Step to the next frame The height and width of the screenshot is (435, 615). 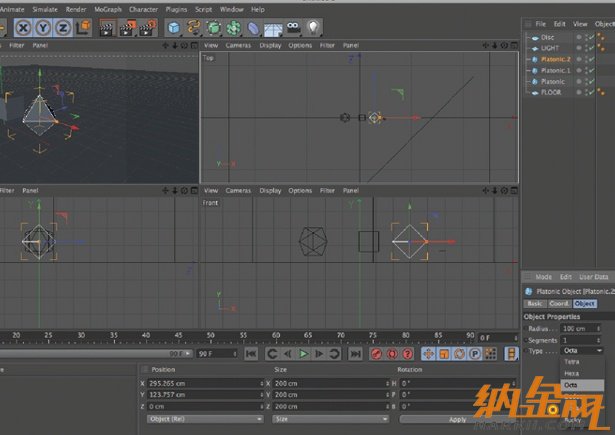tap(319, 354)
